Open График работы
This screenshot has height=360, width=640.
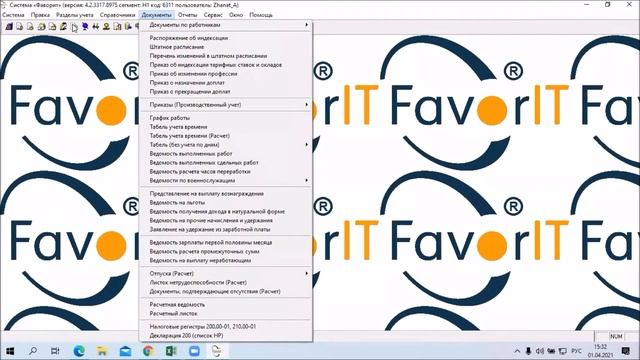coord(226,118)
